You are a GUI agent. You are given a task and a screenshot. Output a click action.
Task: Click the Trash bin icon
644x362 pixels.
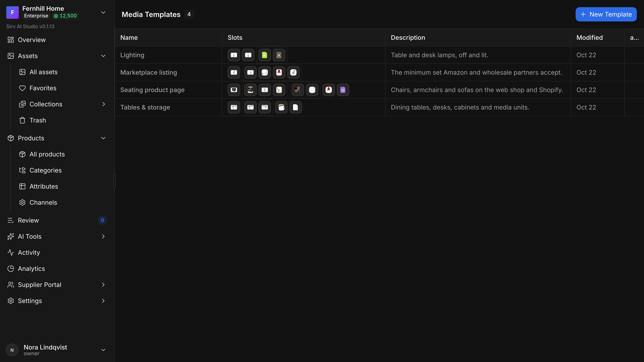coord(22,120)
